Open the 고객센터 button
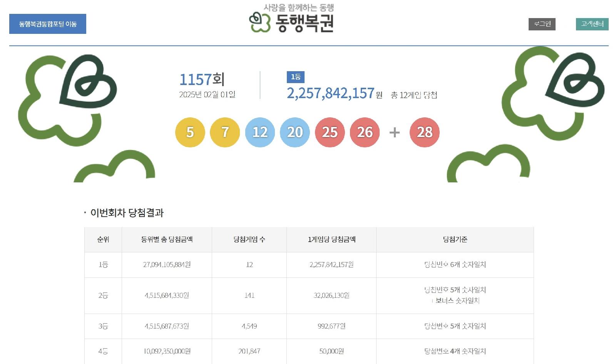 [592, 24]
